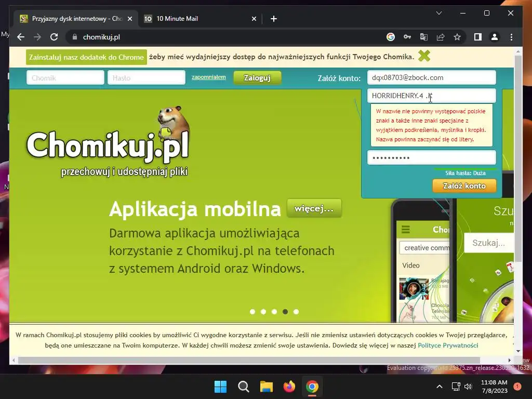Image resolution: width=532 pixels, height=399 pixels.
Task: Click the horizontal scrollbar left arrow
Action: [13, 361]
